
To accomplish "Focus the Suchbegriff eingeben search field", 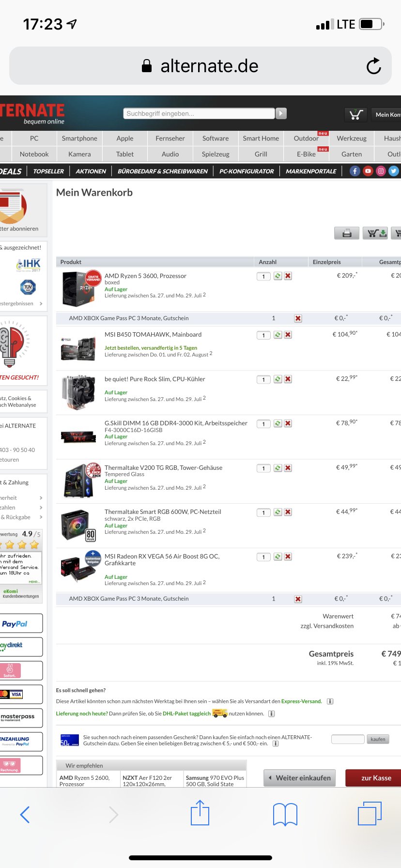I will click(x=199, y=113).
